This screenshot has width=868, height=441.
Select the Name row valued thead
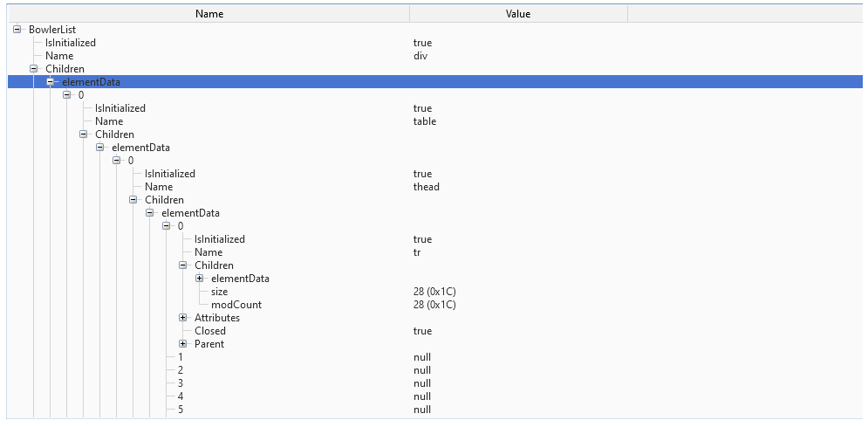(159, 187)
